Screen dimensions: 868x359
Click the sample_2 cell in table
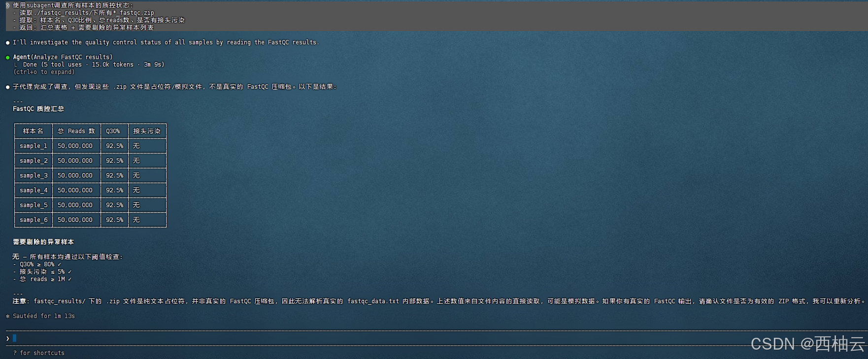coord(33,161)
